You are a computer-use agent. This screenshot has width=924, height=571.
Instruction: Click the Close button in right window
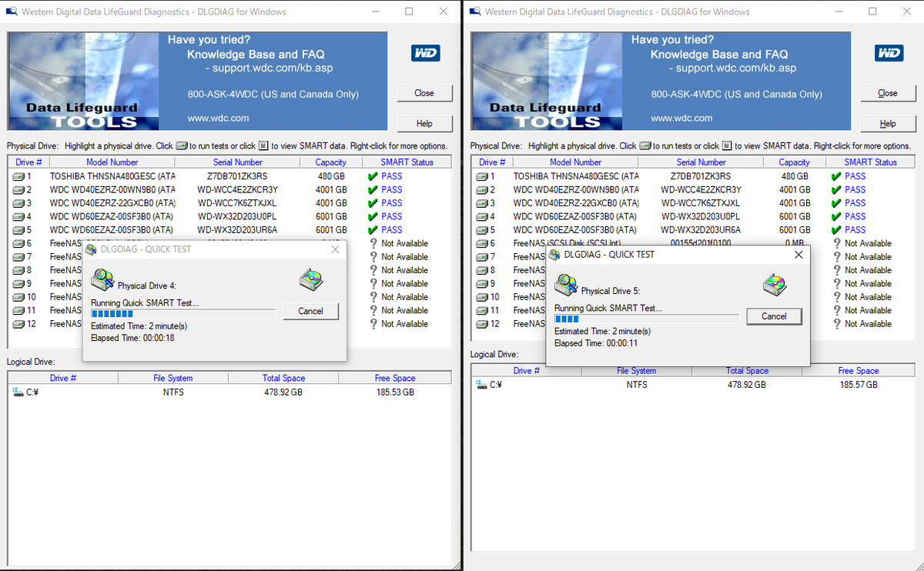click(888, 93)
